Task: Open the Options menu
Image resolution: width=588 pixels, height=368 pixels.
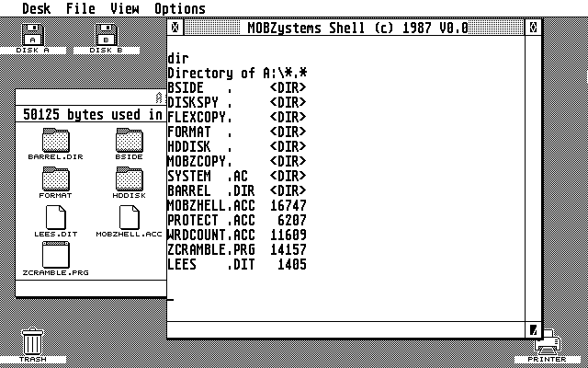Action: tap(180, 8)
